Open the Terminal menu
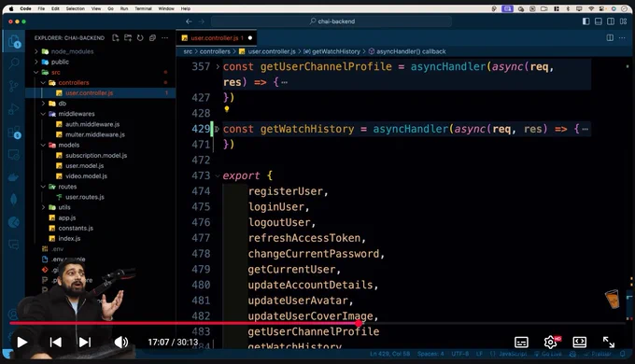This screenshot has width=635, height=364. coord(143,8)
